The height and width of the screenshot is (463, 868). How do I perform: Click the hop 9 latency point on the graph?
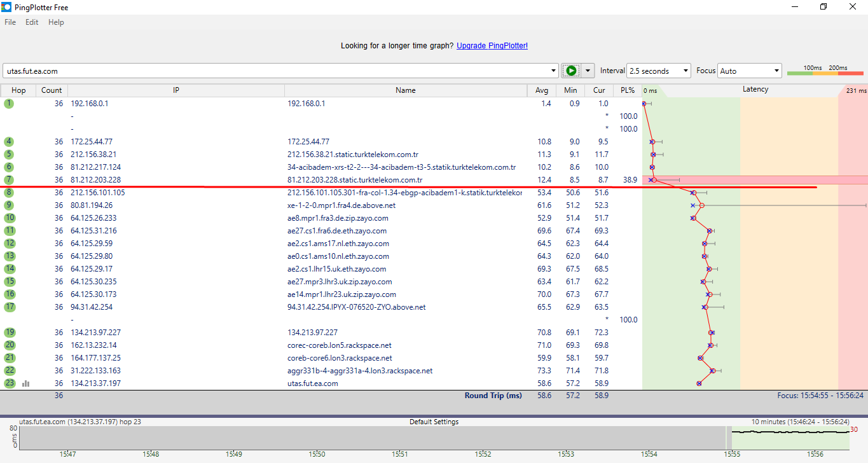(x=701, y=205)
